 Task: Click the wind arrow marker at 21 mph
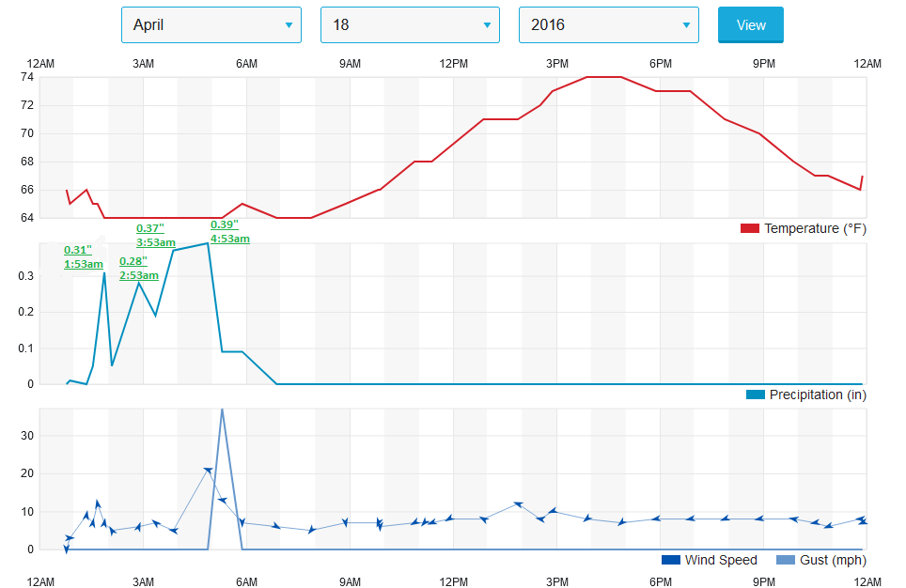208,470
